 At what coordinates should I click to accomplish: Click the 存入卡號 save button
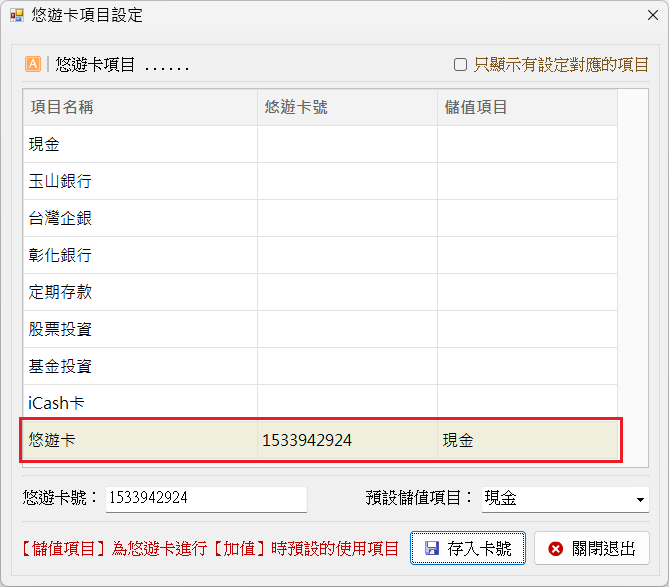point(468,548)
